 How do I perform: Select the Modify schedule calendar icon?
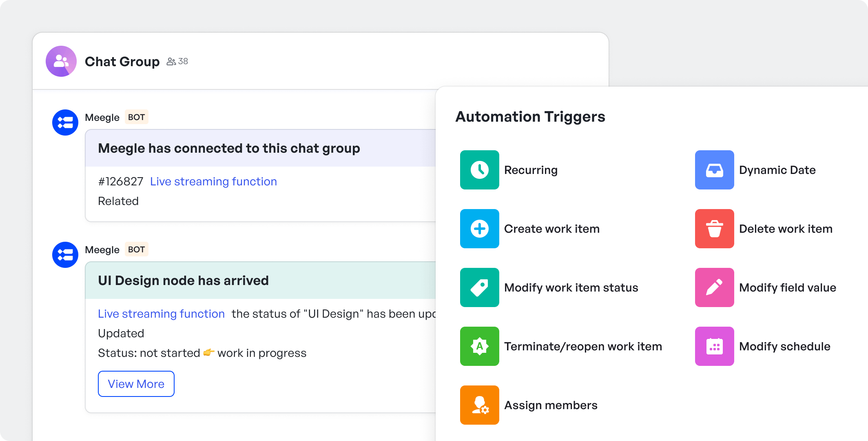[x=714, y=346]
